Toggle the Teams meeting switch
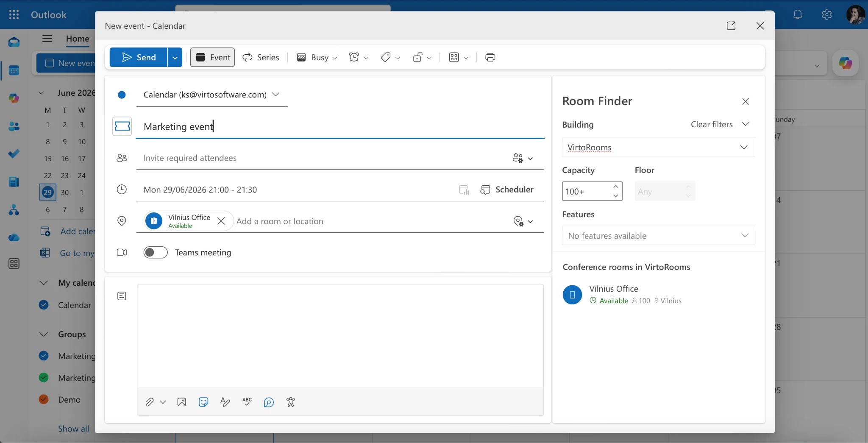Screen dimensions: 868x443 click(x=156, y=253)
